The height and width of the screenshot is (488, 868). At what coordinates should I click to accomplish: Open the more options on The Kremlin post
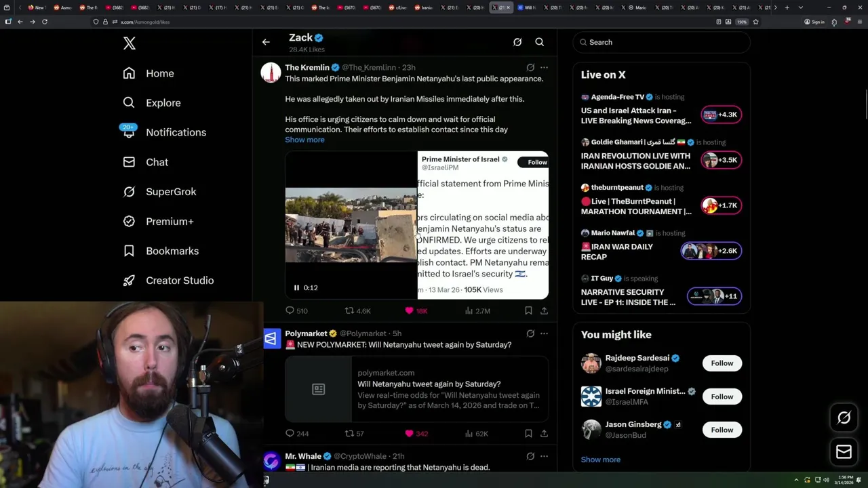click(544, 67)
